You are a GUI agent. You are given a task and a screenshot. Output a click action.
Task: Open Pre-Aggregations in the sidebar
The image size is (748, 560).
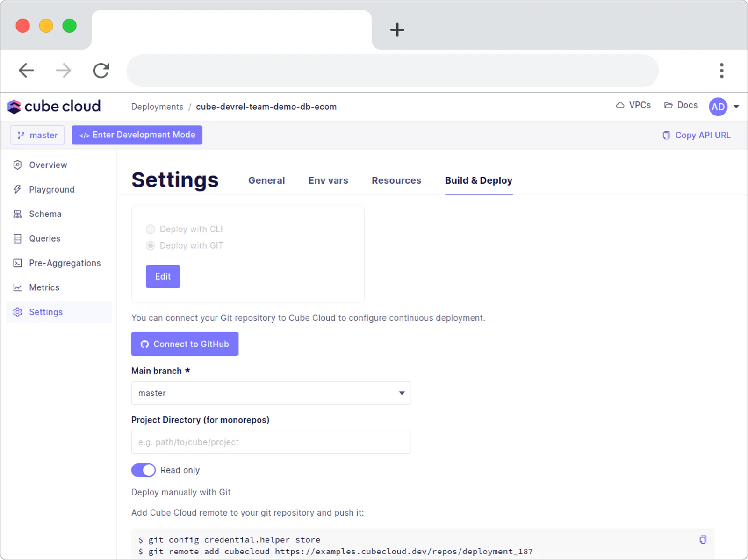coord(59,263)
